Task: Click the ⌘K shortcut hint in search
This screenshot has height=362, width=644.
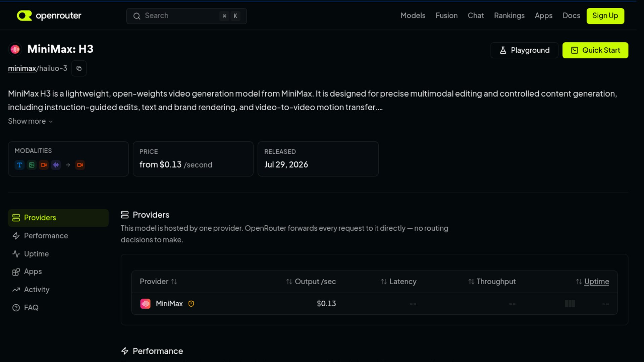Action: point(230,16)
